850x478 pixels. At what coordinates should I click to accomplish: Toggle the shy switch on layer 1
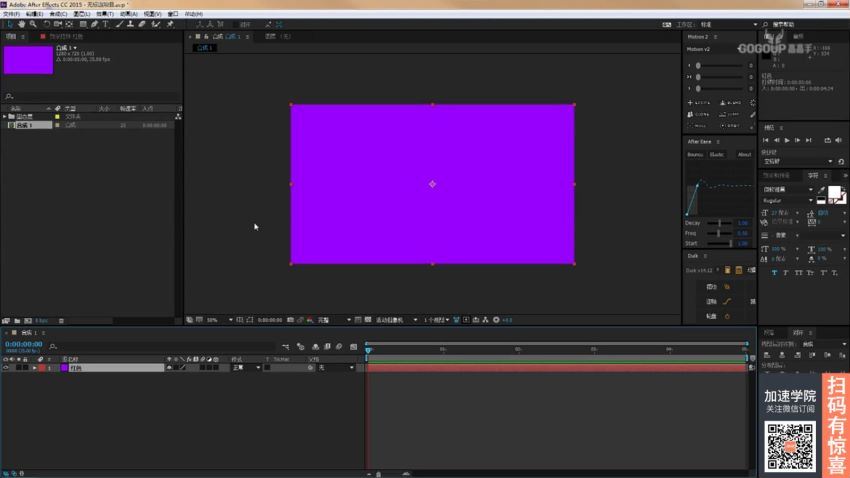coord(169,367)
